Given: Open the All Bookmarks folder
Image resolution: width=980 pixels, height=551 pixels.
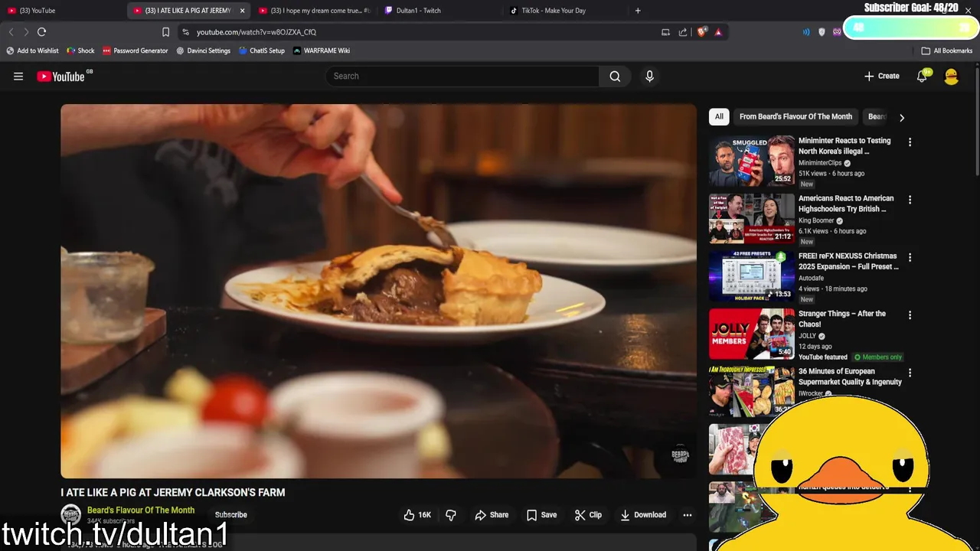Looking at the screenshot, I should [947, 51].
